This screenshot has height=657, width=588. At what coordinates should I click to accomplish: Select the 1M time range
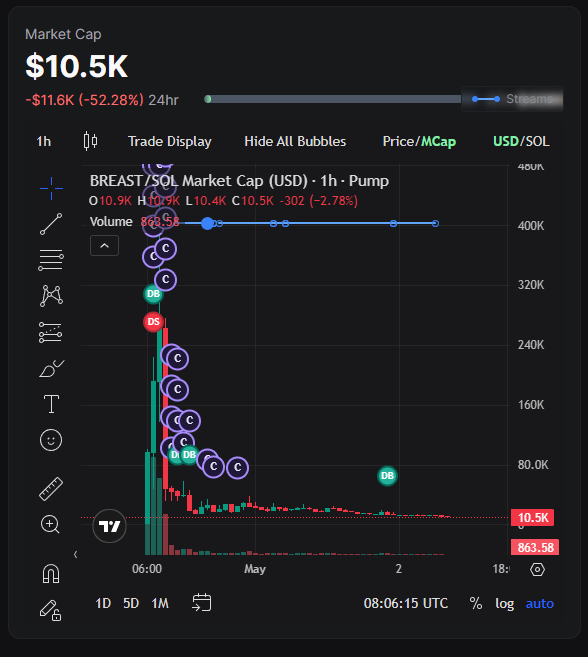coord(160,603)
